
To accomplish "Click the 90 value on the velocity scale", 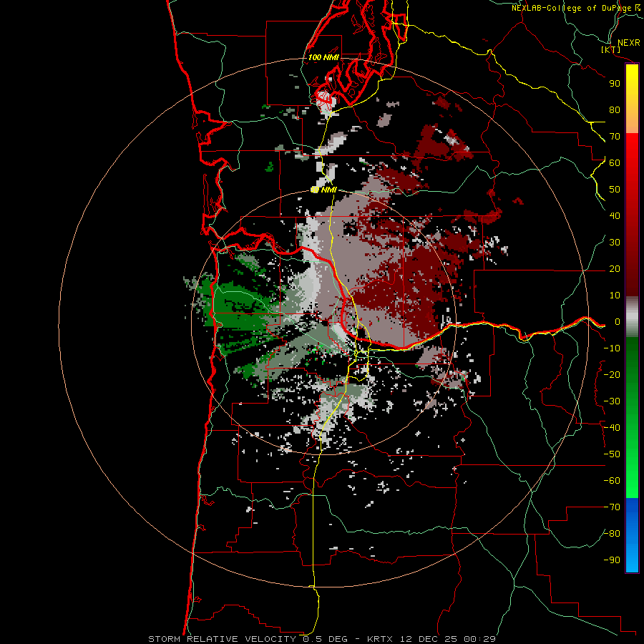I will [615, 84].
